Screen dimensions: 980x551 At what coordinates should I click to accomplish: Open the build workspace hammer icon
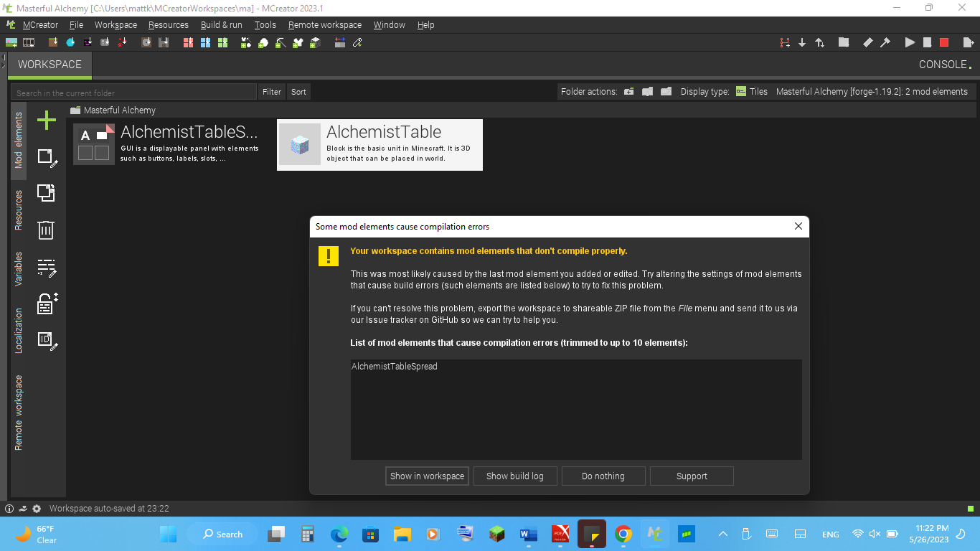coord(885,42)
